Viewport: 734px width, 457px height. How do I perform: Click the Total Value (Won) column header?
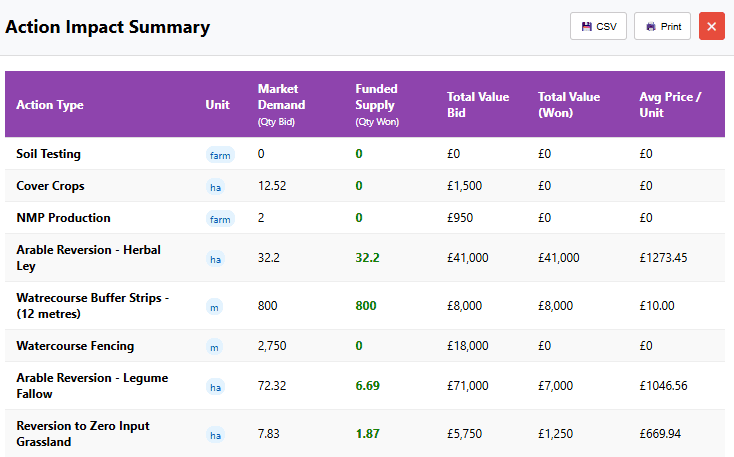(x=569, y=104)
